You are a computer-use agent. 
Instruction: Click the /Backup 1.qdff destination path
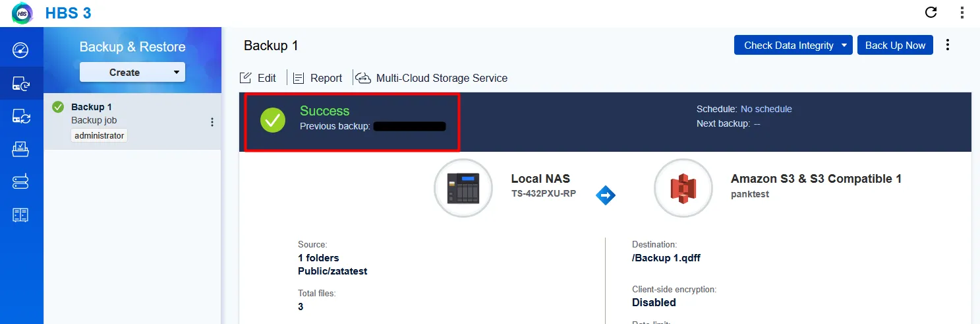pyautogui.click(x=666, y=258)
